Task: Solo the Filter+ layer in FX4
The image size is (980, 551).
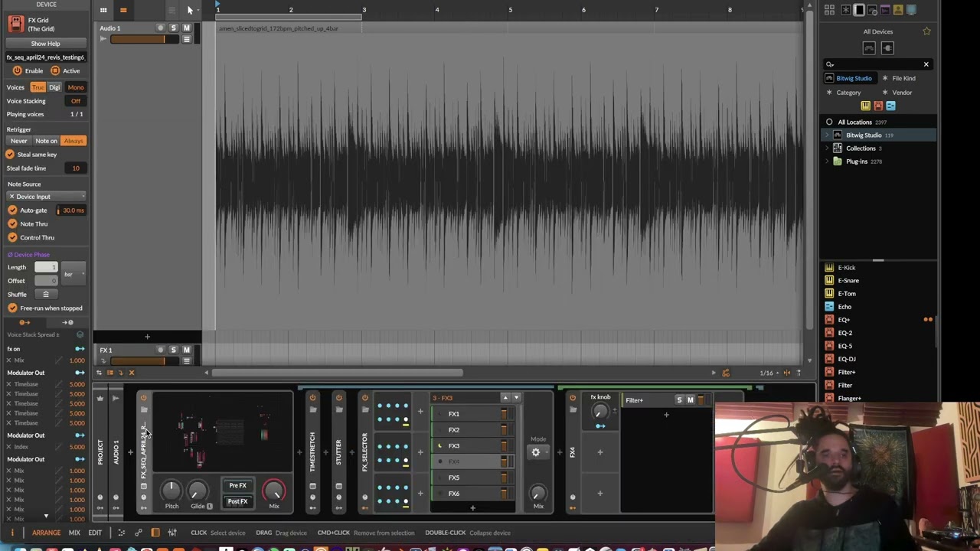Action: click(x=679, y=400)
